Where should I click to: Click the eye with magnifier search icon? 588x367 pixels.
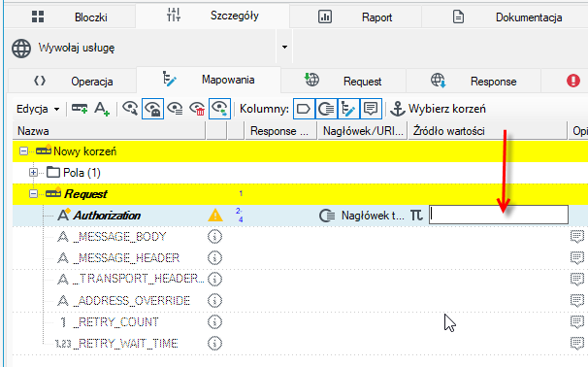tap(130, 109)
